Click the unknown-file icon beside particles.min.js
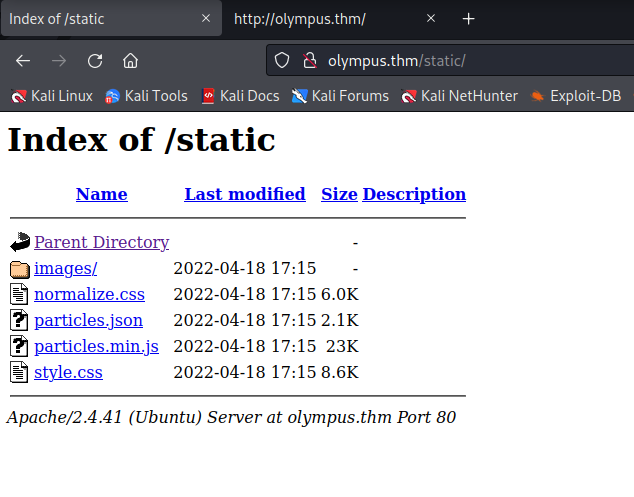Screen dimensions: 634x497 pos(19,346)
